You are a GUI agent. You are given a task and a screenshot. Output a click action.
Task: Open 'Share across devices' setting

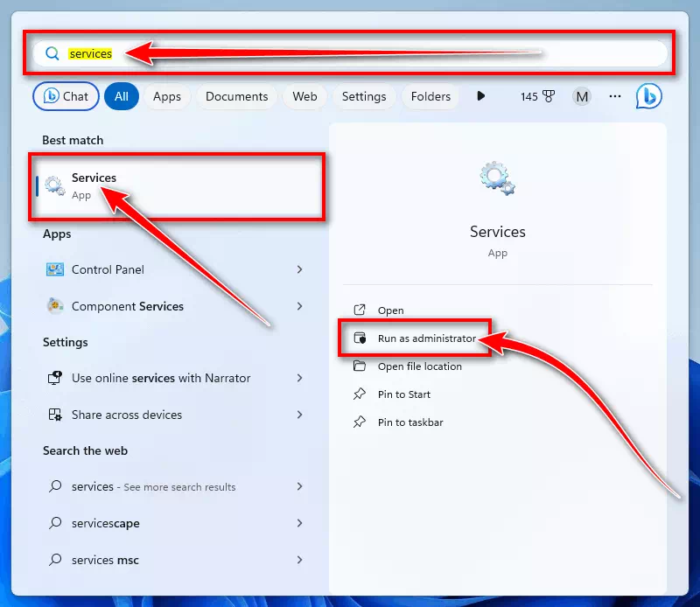tap(174, 415)
